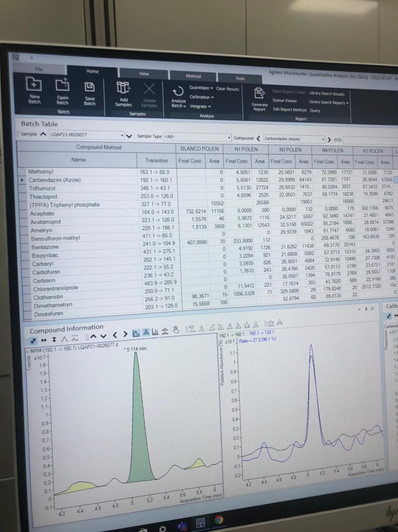This screenshot has width=398, height=532.
Task: Click the Open Batch icon
Action: [x=62, y=85]
